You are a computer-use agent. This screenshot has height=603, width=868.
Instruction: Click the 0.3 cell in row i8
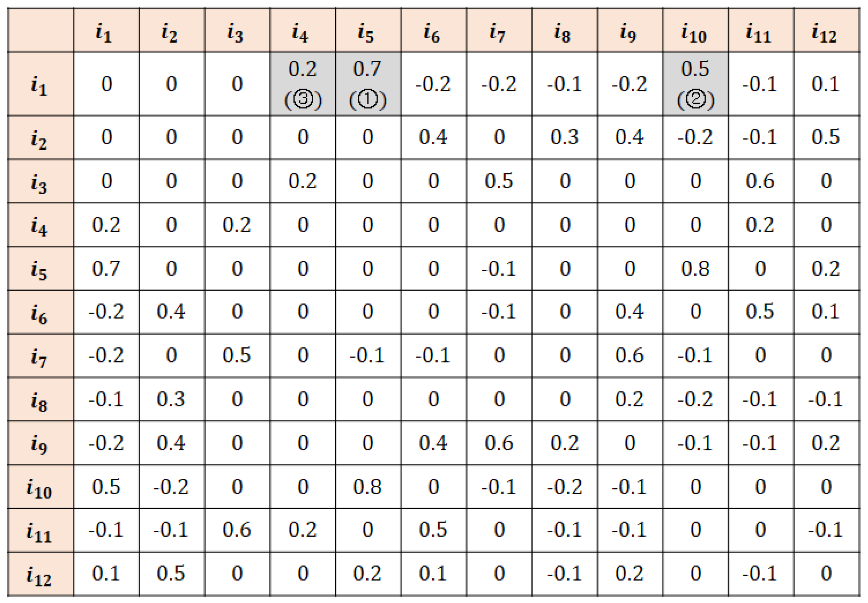[171, 399]
